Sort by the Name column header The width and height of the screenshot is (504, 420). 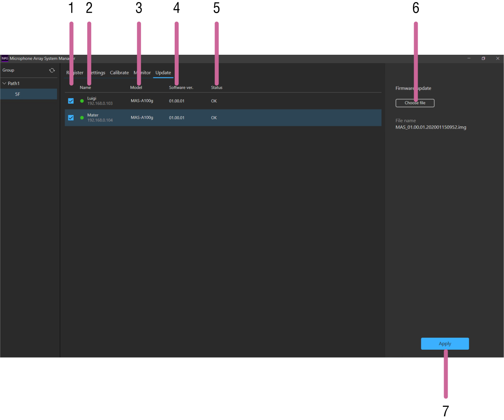[84, 88]
